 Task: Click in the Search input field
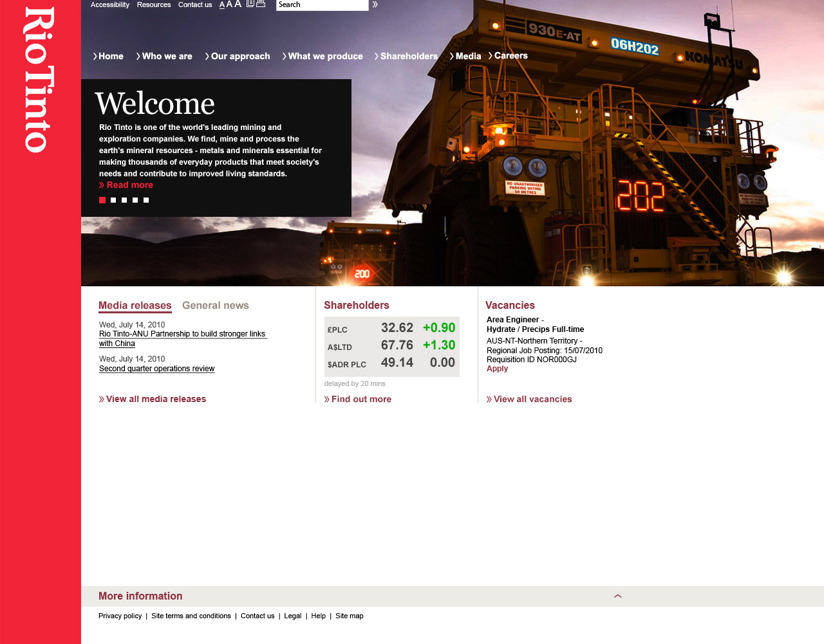click(322, 5)
